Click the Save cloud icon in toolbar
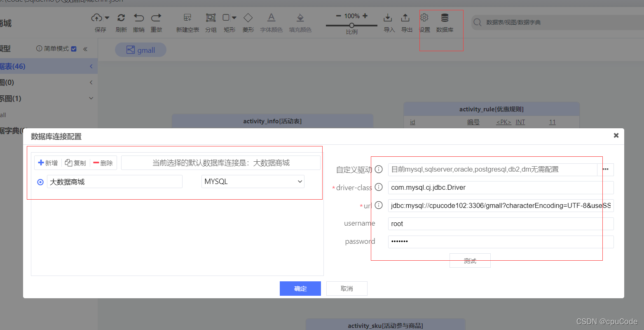The width and height of the screenshot is (644, 330). point(96,18)
